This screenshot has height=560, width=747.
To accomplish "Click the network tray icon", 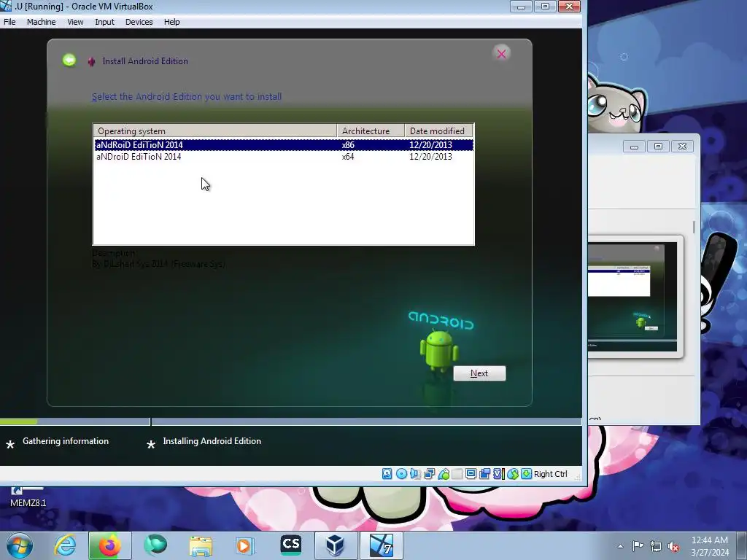I will point(656,546).
